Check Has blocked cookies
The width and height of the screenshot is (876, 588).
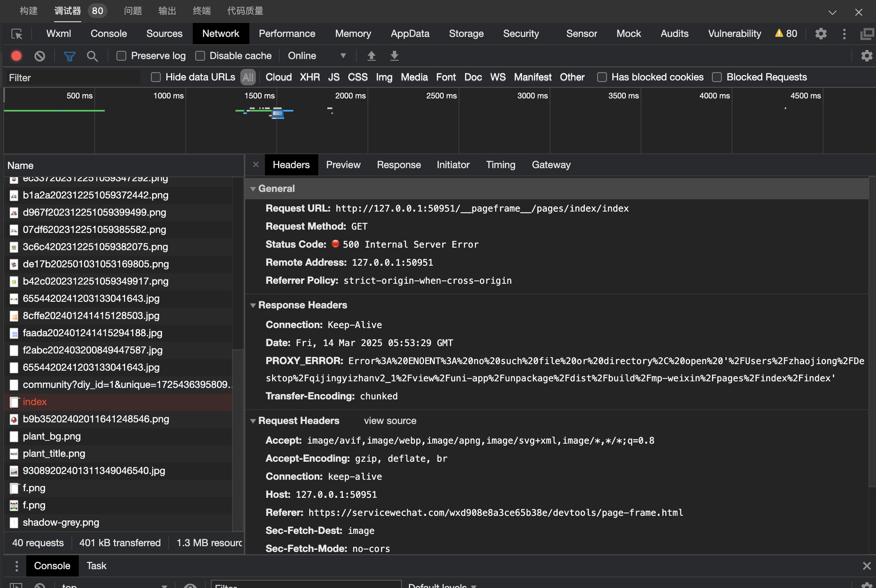point(602,77)
